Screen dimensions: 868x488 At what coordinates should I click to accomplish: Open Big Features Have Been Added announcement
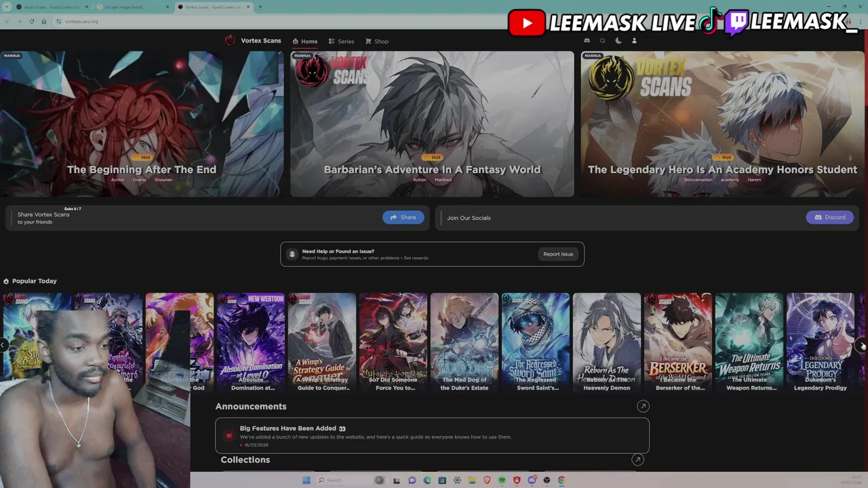pyautogui.click(x=432, y=436)
